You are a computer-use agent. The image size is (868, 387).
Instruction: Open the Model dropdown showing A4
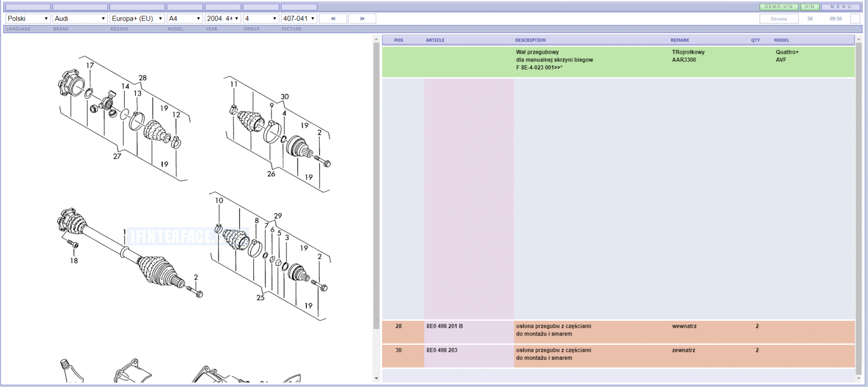point(184,18)
